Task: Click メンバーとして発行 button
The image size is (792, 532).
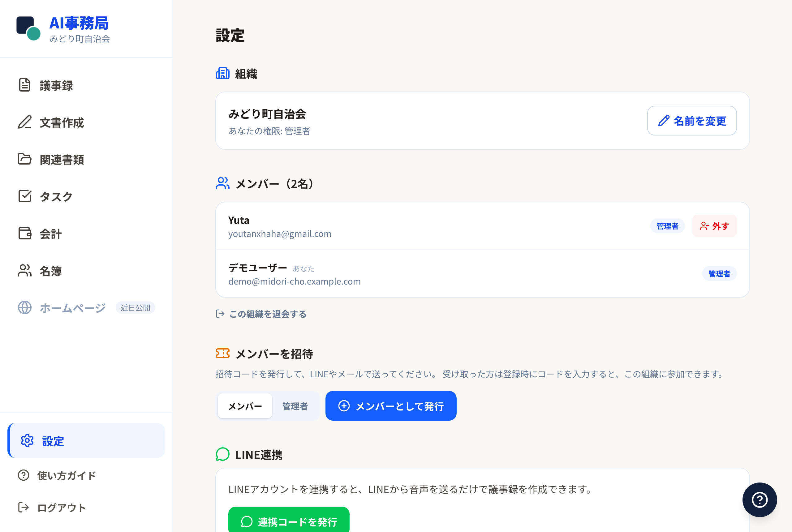Action: point(391,406)
